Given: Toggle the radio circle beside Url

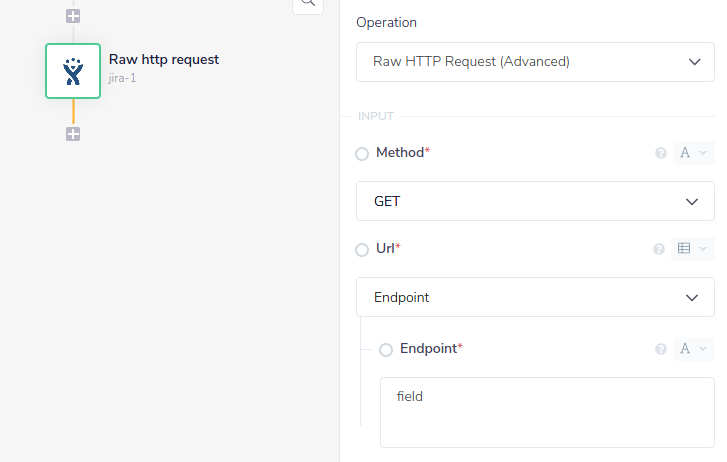Looking at the screenshot, I should (x=362, y=250).
